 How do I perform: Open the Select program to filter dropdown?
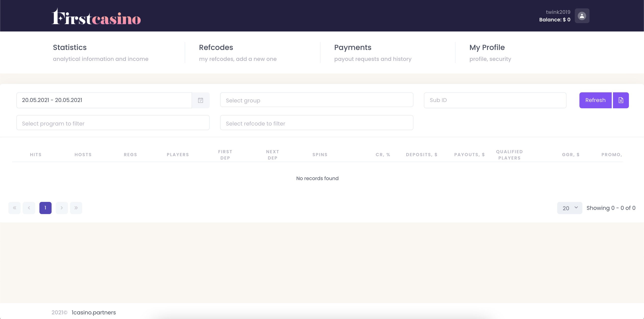[113, 123]
